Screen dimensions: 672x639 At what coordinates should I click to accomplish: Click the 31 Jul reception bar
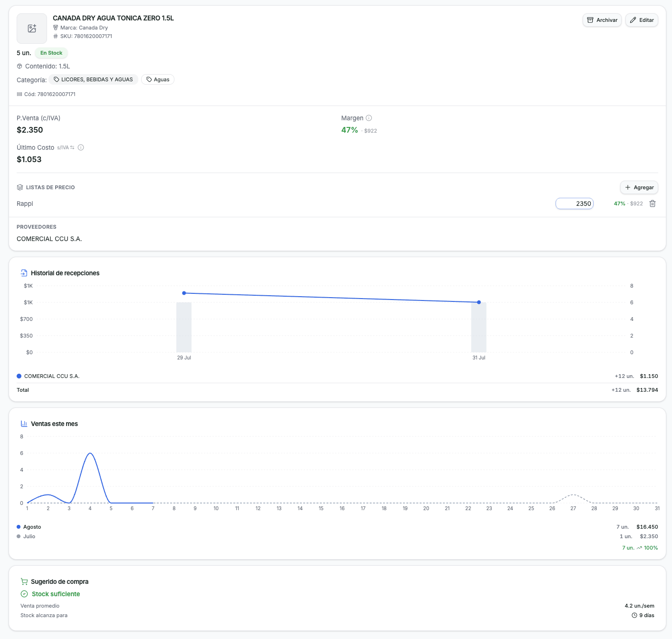click(x=479, y=327)
